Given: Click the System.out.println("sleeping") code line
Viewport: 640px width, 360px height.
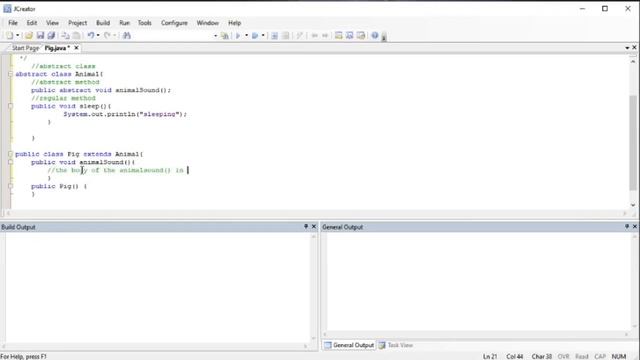Looking at the screenshot, I should point(125,114).
